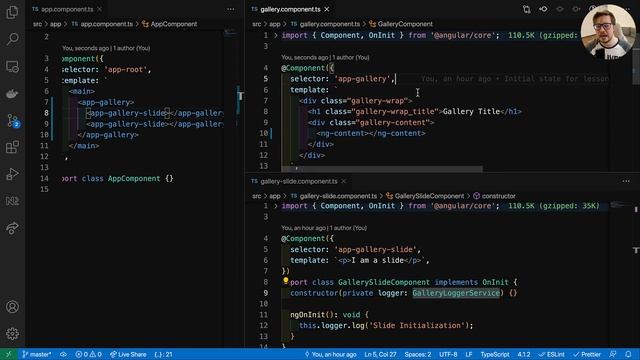This screenshot has height=360, width=640.
Task: Click Spaces: 2 indentation setting
Action: click(x=418, y=354)
